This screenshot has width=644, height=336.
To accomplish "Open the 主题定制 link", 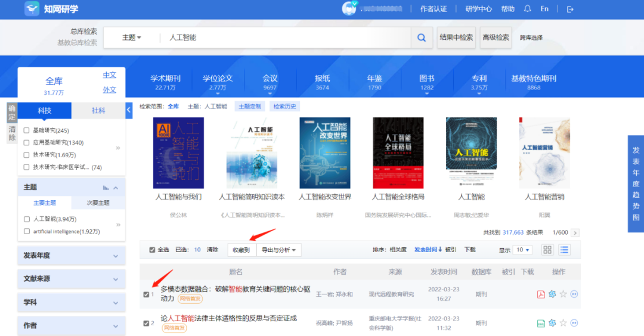I will [250, 106].
